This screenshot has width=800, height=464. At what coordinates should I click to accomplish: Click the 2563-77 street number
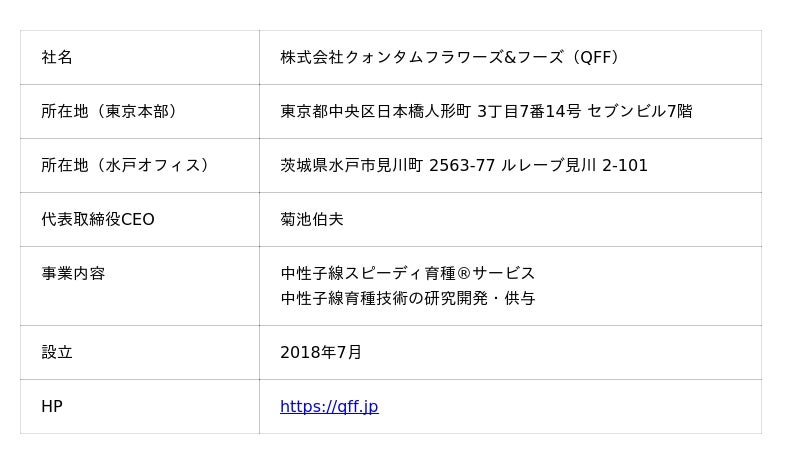462,165
